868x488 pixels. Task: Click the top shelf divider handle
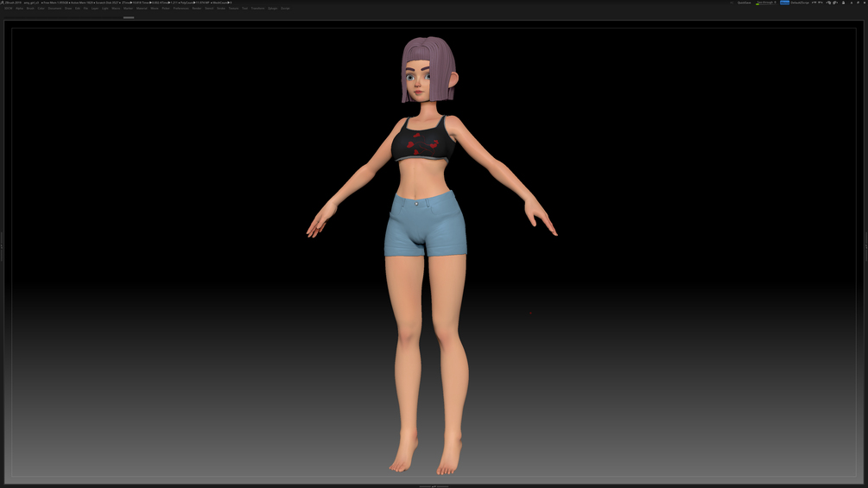pyautogui.click(x=129, y=17)
